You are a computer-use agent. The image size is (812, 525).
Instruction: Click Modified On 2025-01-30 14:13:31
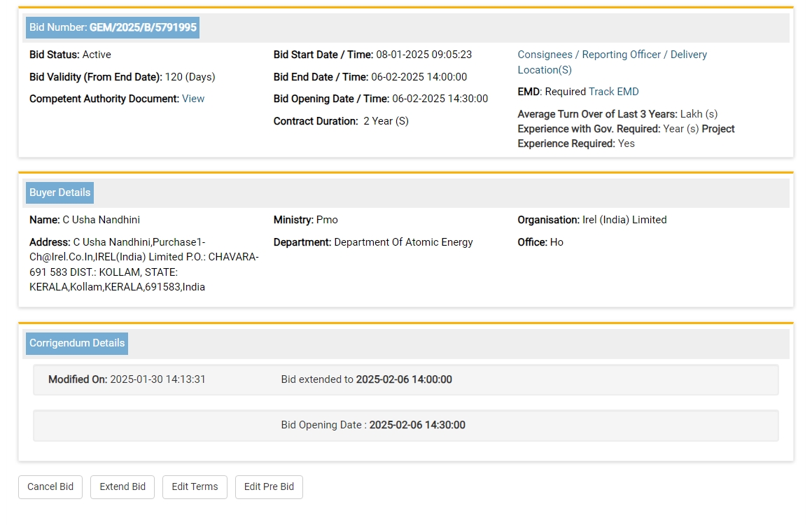coord(127,379)
